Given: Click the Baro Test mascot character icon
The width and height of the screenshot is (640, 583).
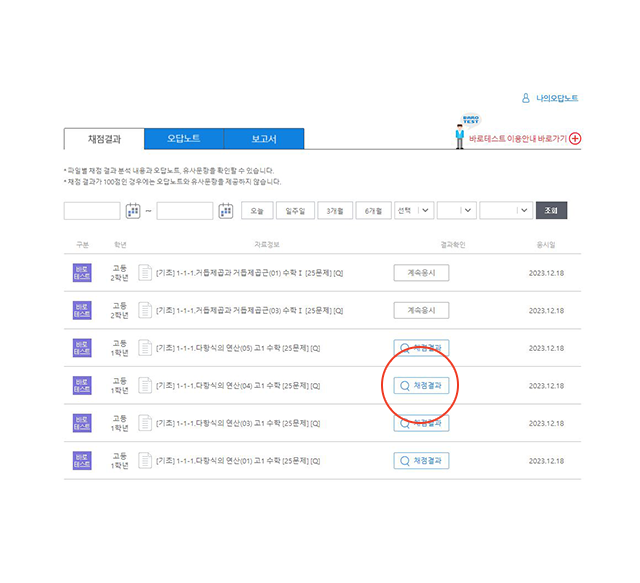Looking at the screenshot, I should (460, 136).
